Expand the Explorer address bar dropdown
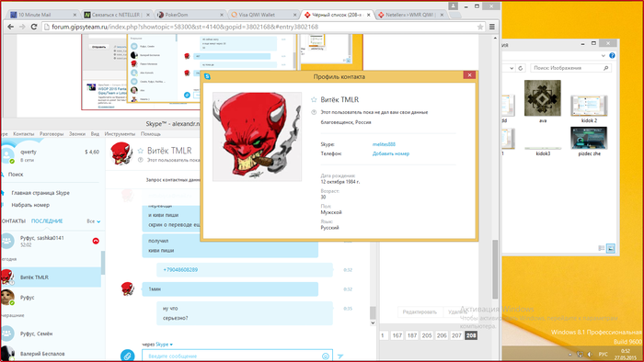Image resolution: width=644 pixels, height=362 pixels. tap(512, 68)
